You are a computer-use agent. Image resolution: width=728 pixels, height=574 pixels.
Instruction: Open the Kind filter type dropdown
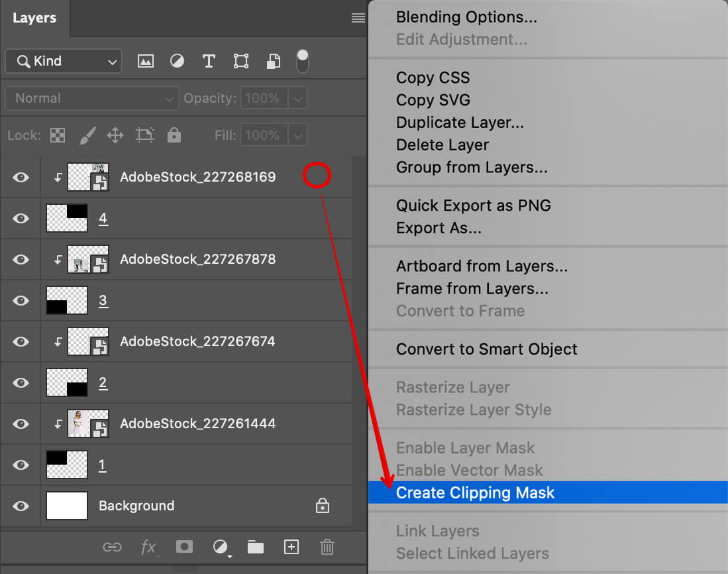click(x=64, y=61)
